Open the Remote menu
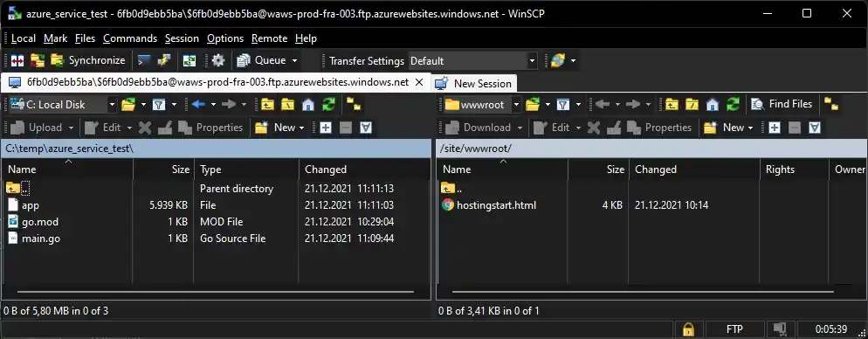Screen dimensions: 868x339 [x=269, y=38]
